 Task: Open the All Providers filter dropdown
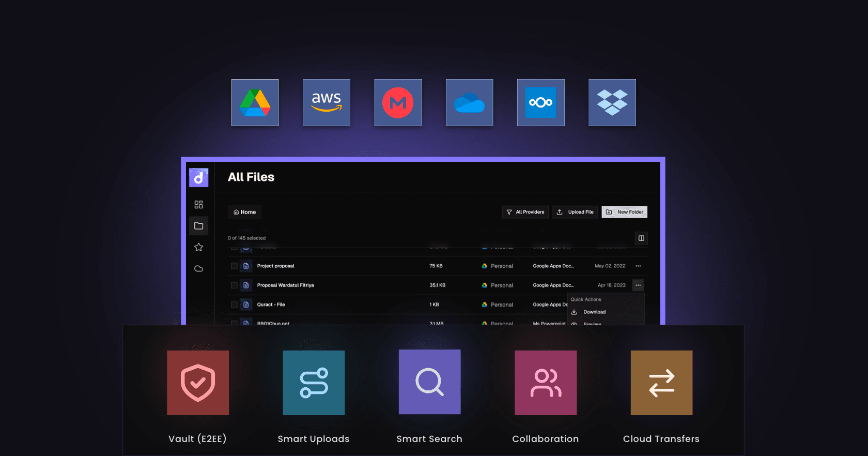[x=525, y=212]
